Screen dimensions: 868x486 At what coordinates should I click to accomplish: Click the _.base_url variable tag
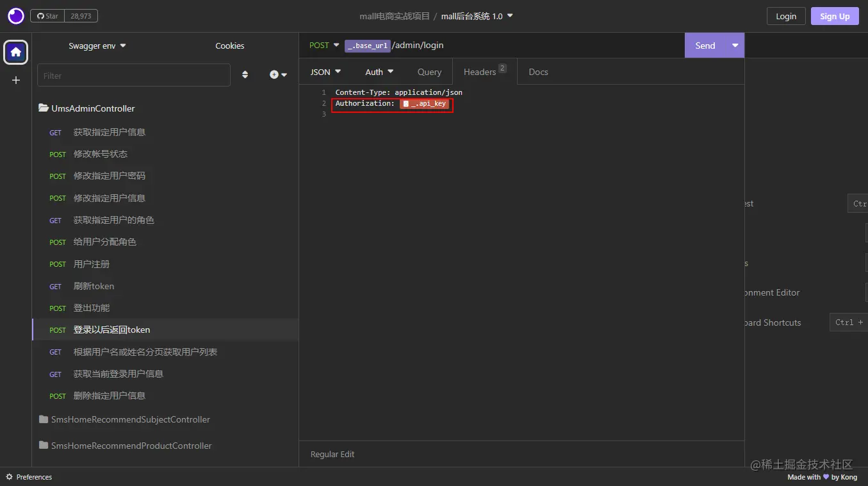coord(368,46)
